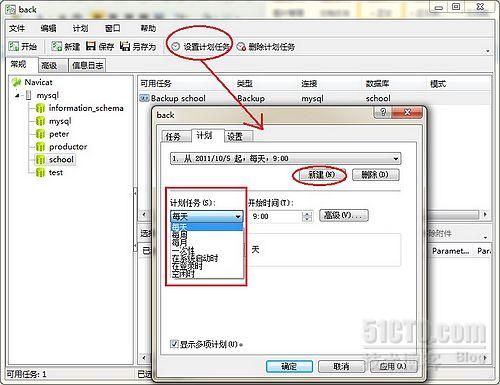The width and height of the screenshot is (500, 385).
Task: Open the schedule list dropdown at top
Action: [396, 159]
